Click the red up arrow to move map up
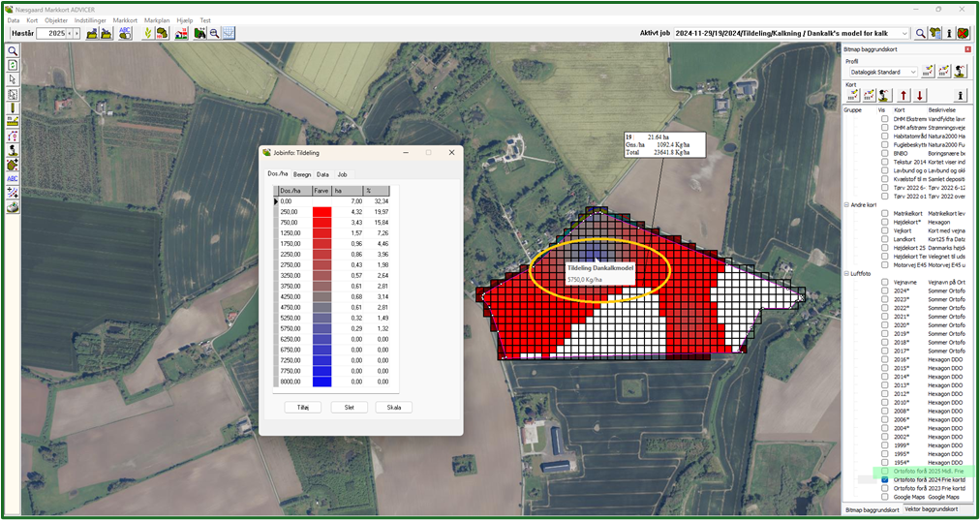 coord(903,95)
